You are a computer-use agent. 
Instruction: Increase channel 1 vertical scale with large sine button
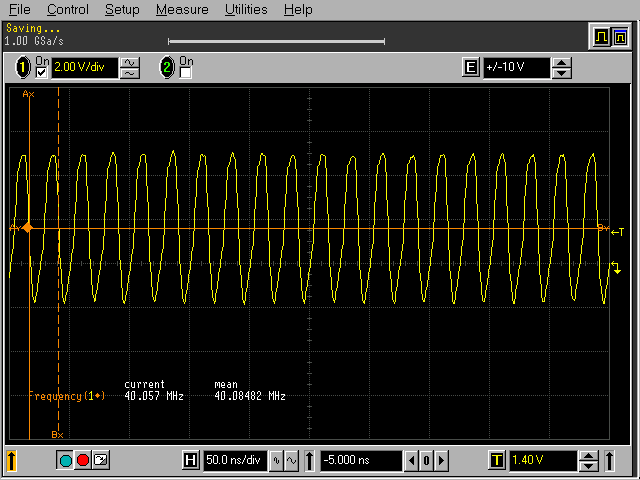pyautogui.click(x=130, y=62)
